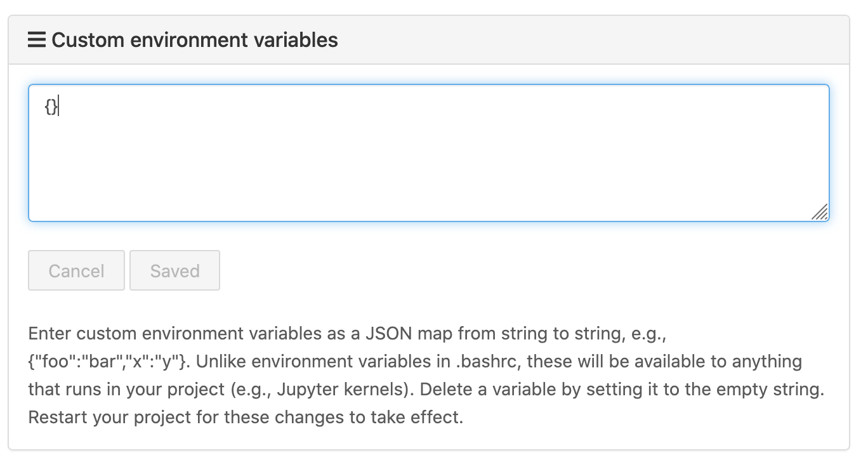
Task: Click the hamburger icon beside the panel title
Action: [x=37, y=40]
